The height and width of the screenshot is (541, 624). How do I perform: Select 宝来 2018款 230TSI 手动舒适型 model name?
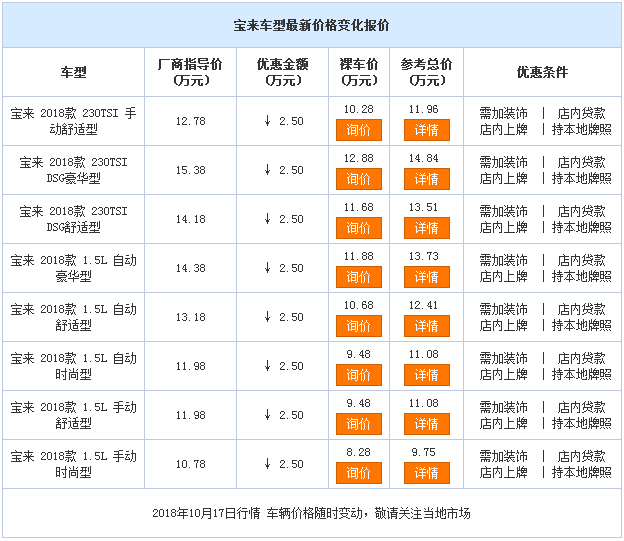(x=73, y=121)
